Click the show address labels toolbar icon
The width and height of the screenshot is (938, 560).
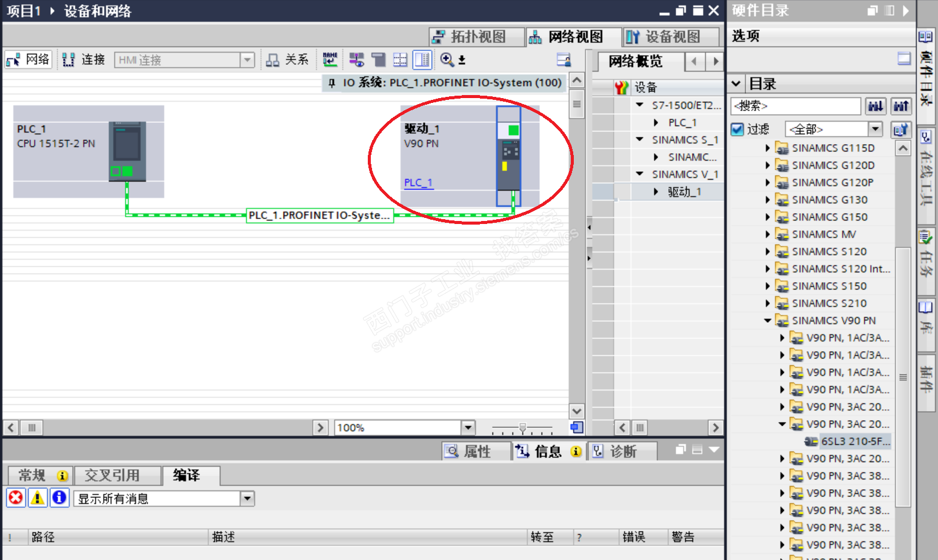[x=357, y=59]
